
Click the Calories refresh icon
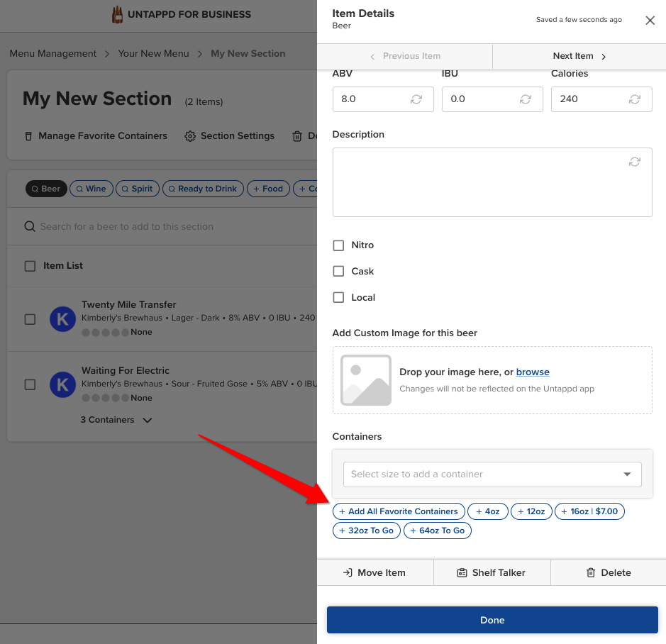[x=635, y=99]
